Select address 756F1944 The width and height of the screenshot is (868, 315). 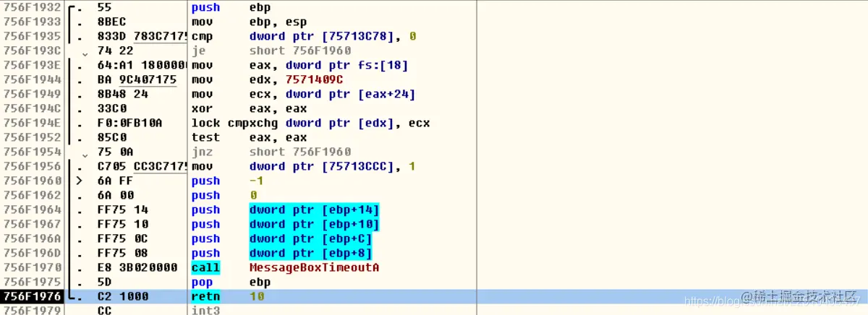32,79
